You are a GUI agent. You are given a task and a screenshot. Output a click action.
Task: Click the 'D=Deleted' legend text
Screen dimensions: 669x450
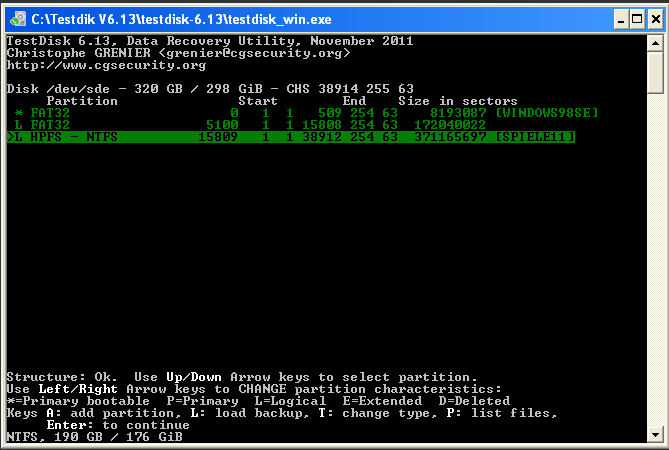[474, 401]
